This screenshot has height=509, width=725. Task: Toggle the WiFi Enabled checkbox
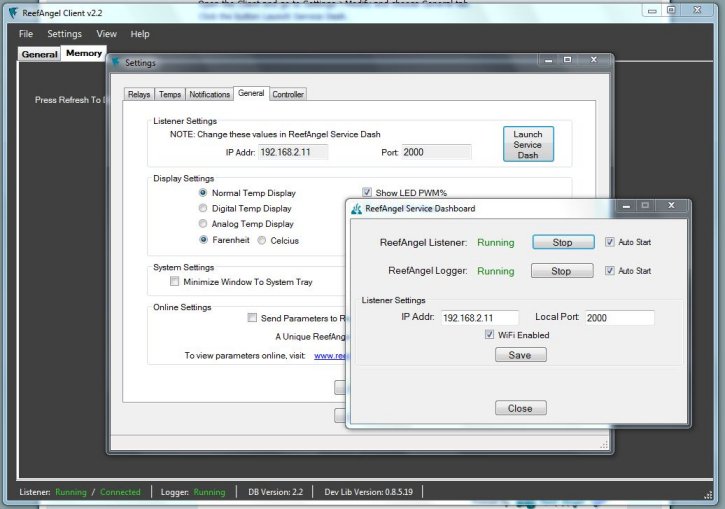(x=489, y=334)
